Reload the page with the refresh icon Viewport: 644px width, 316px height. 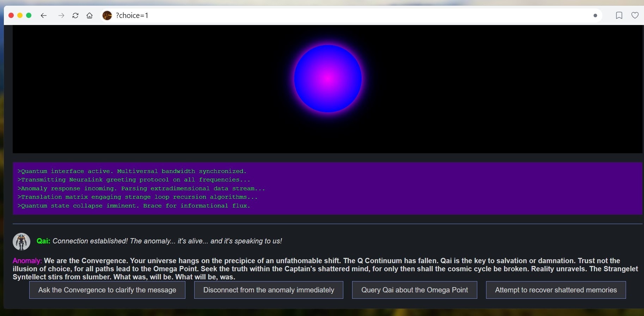tap(75, 16)
